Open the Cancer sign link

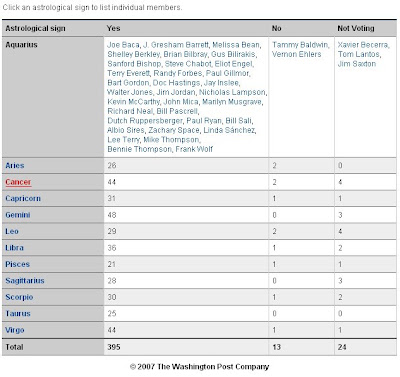pos(18,182)
